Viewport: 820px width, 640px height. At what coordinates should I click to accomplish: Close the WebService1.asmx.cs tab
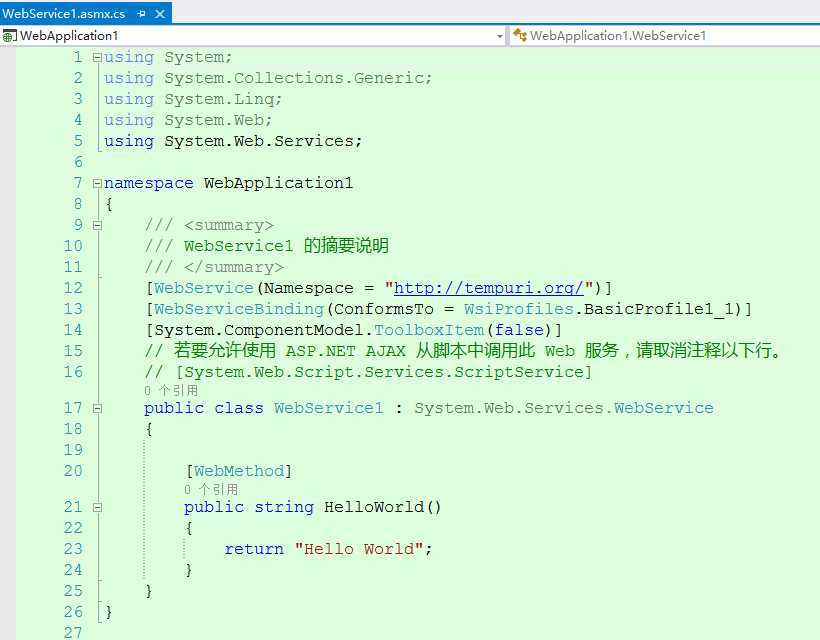160,14
